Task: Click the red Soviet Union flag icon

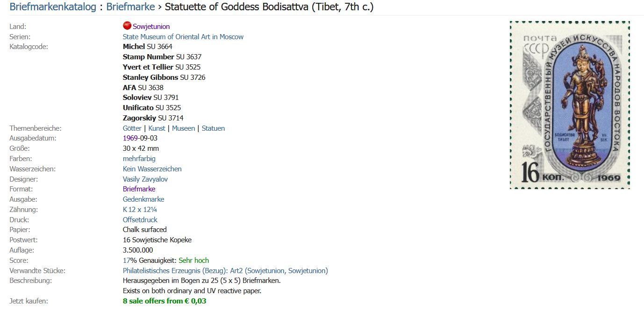Action: point(127,26)
